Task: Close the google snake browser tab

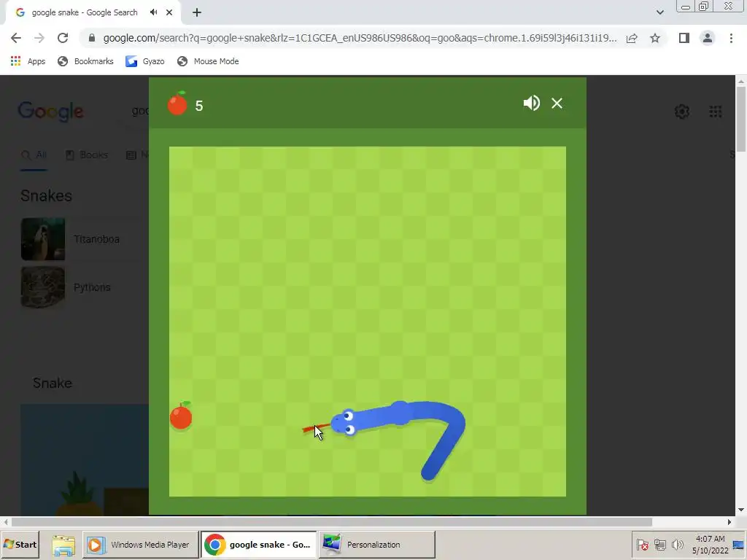Action: point(169,12)
